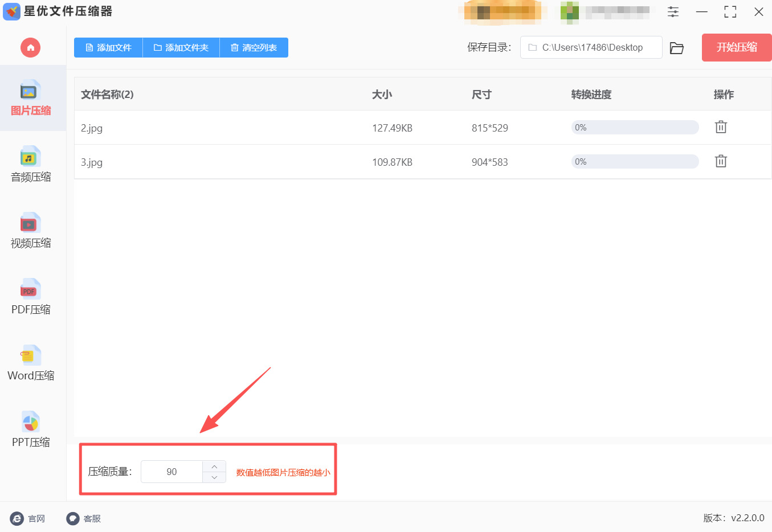Click the version v2.2.0.0 label
The width and height of the screenshot is (772, 532).
pos(734,518)
